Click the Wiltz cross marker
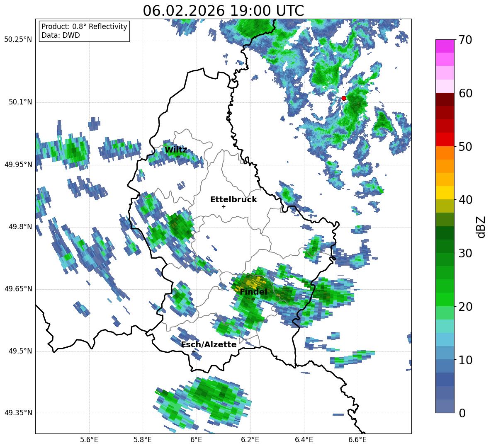 pyautogui.click(x=178, y=157)
